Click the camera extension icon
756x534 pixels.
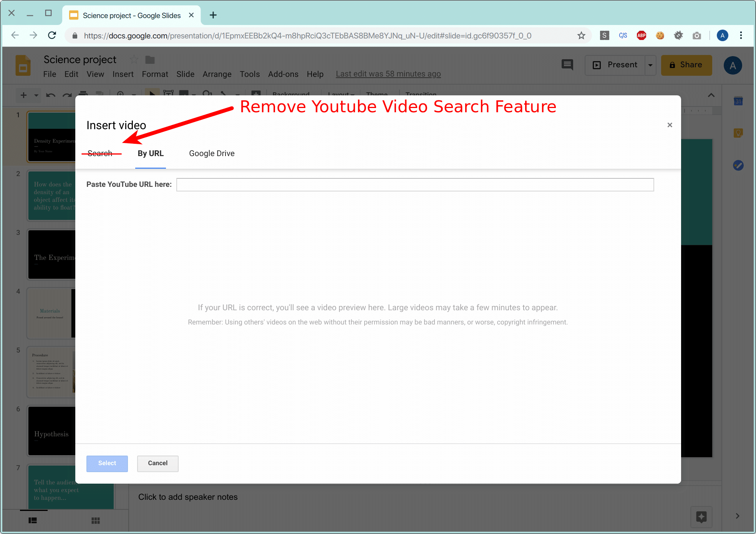(x=697, y=36)
